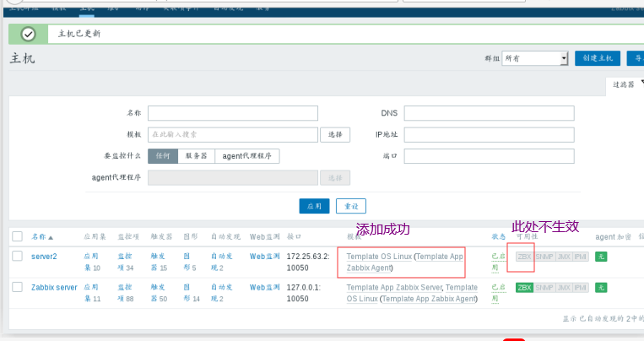Open the host group dropdown showing 所有
Image resolution: width=644 pixels, height=341 pixels.
point(535,58)
